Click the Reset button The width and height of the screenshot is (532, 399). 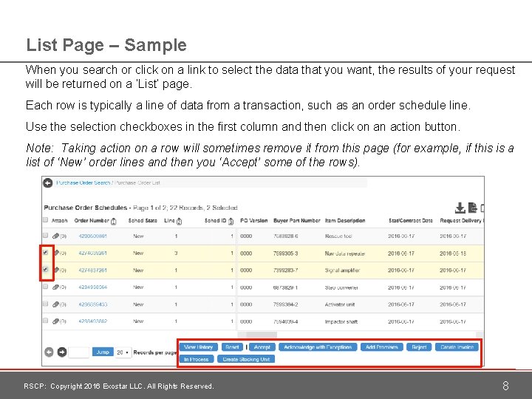pos(233,347)
